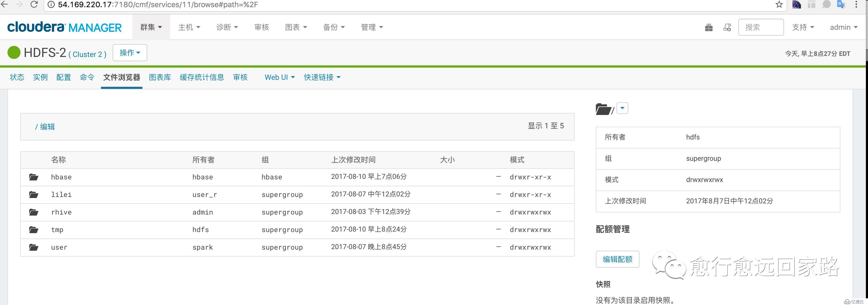The image size is (868, 305).
Task: Click the Cloudera Manager logo
Action: click(x=64, y=27)
